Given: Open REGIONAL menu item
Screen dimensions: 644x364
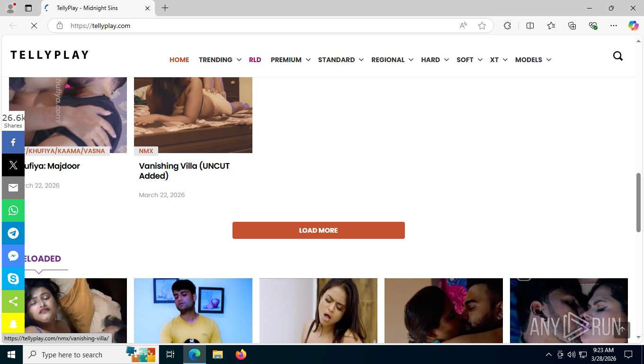Looking at the screenshot, I should 388,60.
